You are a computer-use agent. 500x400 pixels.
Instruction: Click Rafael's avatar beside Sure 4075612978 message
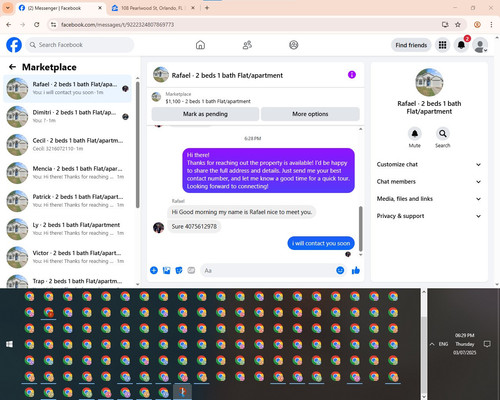pyautogui.click(x=159, y=227)
